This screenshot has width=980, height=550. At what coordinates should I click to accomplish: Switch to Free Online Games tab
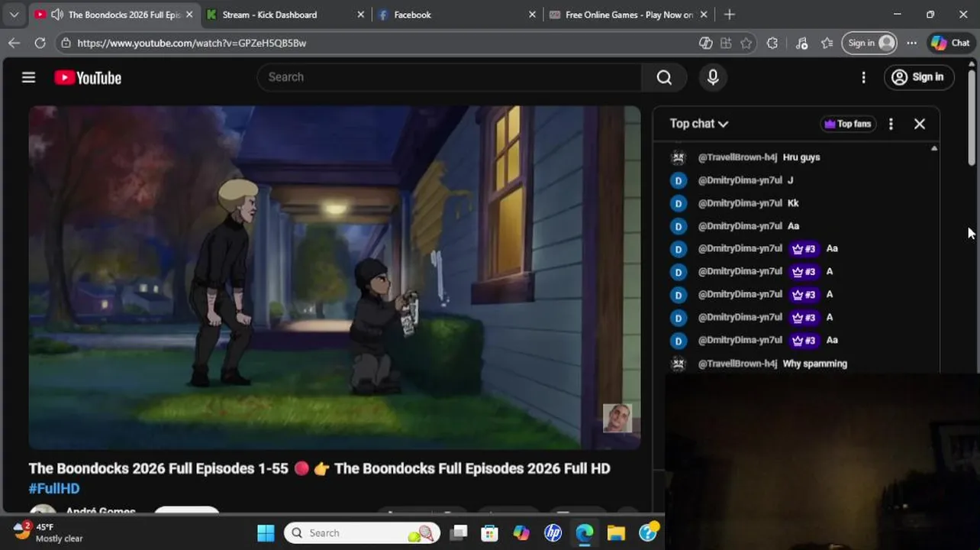pos(628,15)
